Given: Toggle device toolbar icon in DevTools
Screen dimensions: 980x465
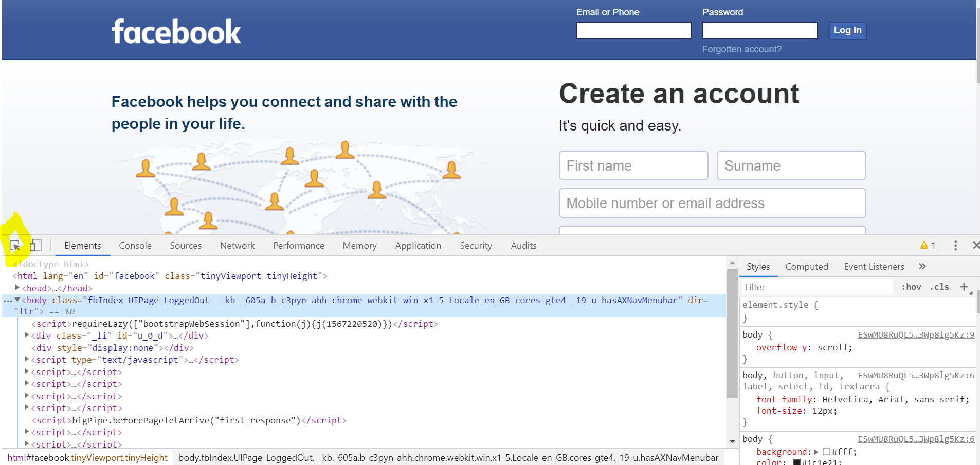Looking at the screenshot, I should 35,245.
